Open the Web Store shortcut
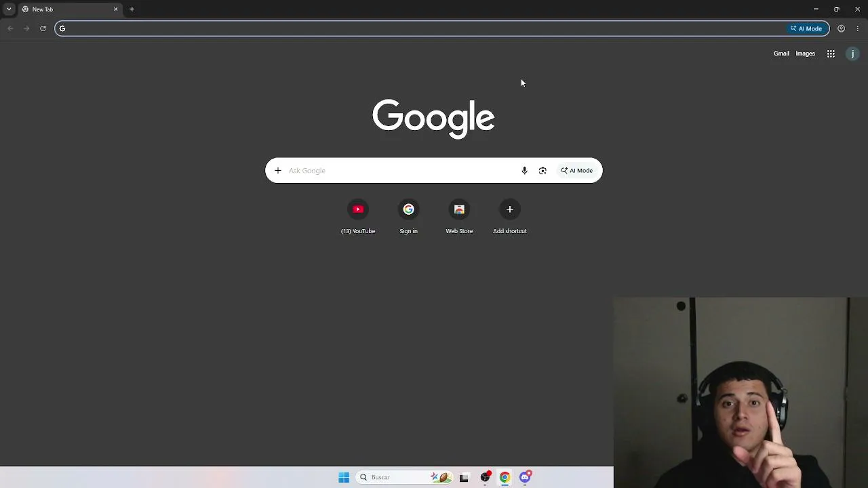Image resolution: width=868 pixels, height=488 pixels. 459,217
